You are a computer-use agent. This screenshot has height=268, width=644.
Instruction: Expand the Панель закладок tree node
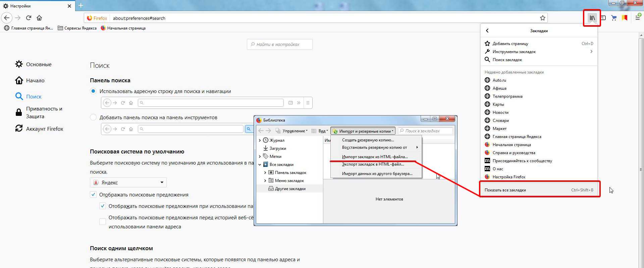coord(265,172)
